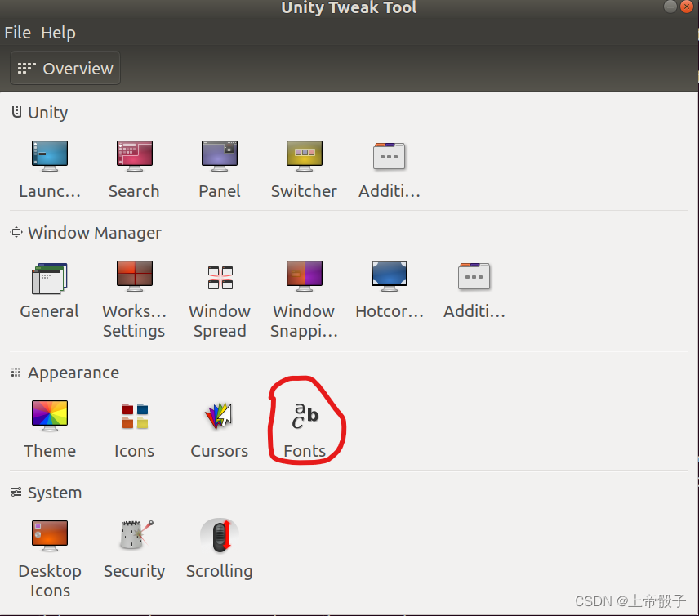Open the Panel settings icon
The image size is (699, 616).
point(220,156)
